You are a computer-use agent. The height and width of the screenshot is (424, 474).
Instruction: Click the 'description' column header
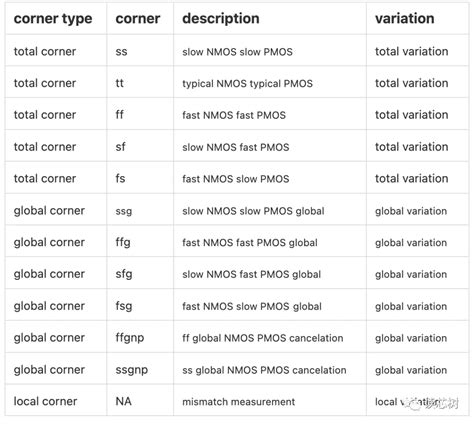pos(221,19)
